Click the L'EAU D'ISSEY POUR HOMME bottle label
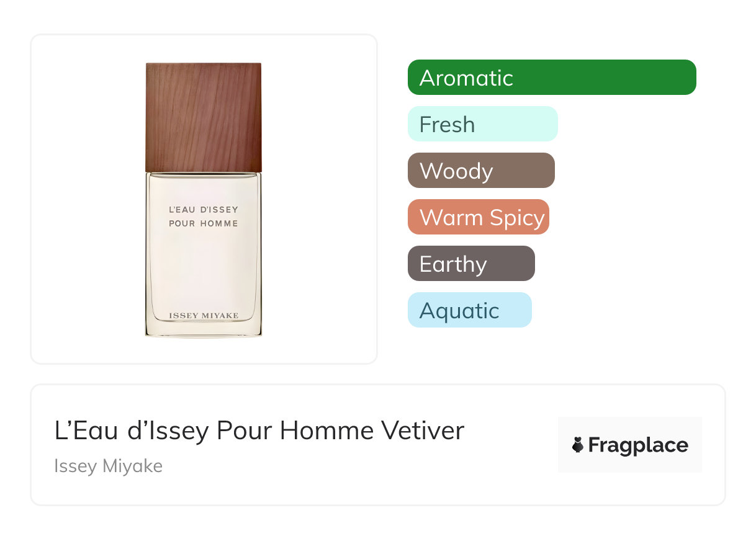The height and width of the screenshot is (536, 756). point(204,217)
